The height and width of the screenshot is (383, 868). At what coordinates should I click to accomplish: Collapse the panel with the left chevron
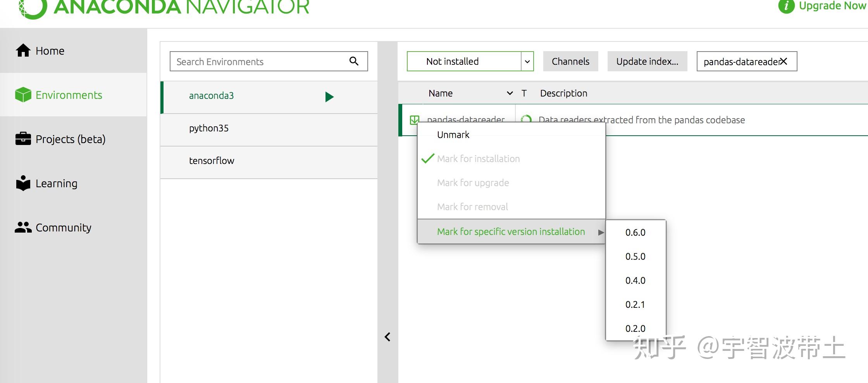(387, 337)
